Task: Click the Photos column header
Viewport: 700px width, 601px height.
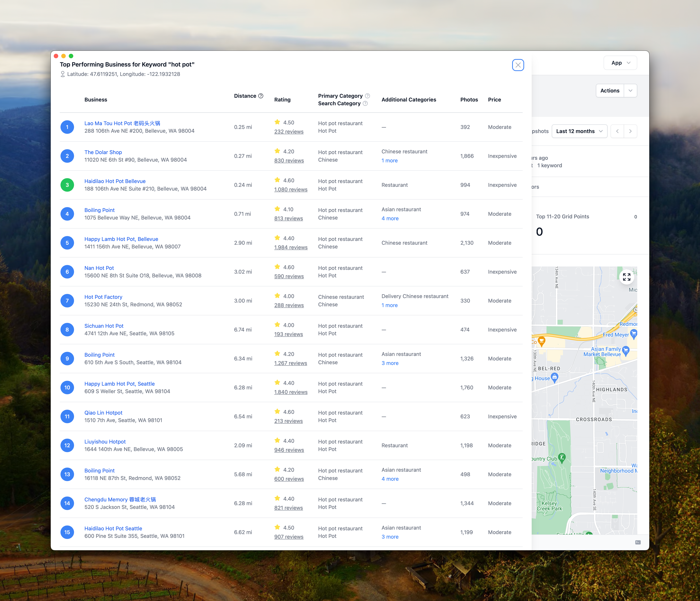Action: [x=469, y=100]
